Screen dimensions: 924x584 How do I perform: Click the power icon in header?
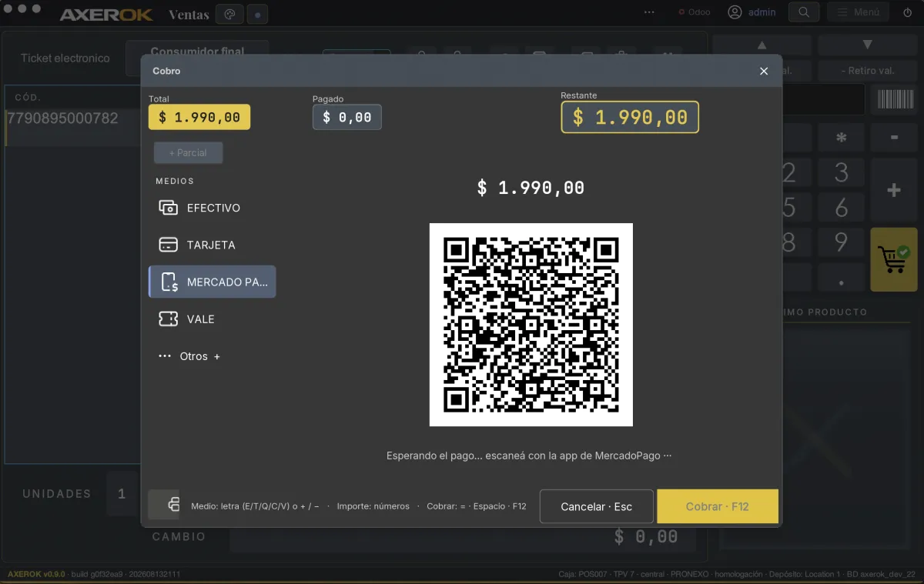[907, 12]
